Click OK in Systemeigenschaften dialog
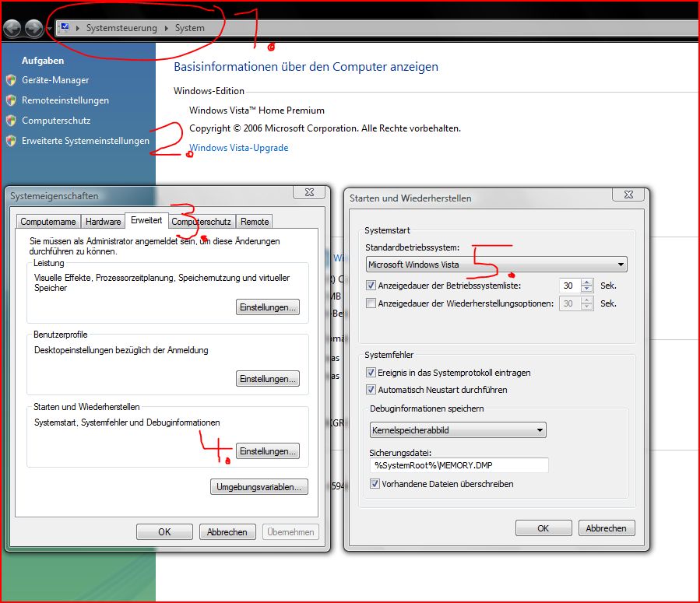This screenshot has height=603, width=700. [164, 532]
